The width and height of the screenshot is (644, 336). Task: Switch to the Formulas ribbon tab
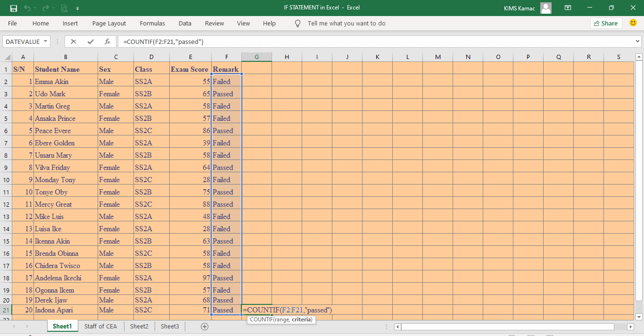click(x=152, y=23)
